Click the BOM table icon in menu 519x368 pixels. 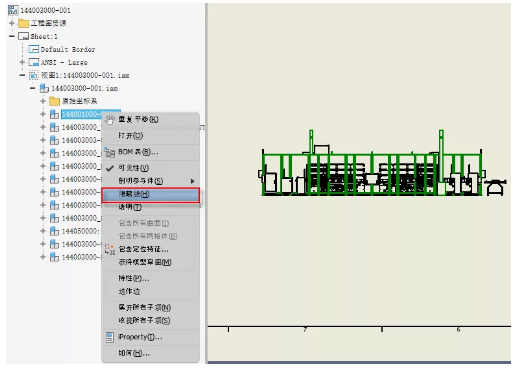point(110,152)
